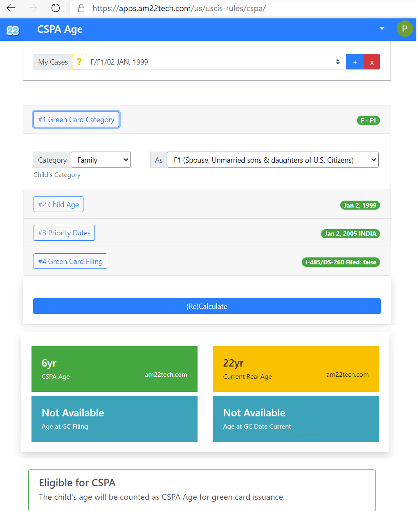Click the green 6yr CSPA Age card
Screen dimensions: 418x532
(x=115, y=369)
